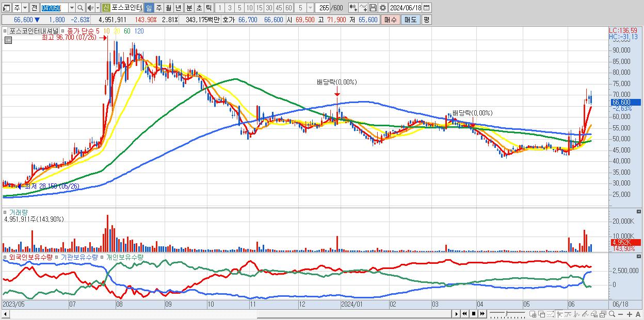Open chart settings gear icon
644x320 pixels.
pyautogui.click(x=382, y=8)
